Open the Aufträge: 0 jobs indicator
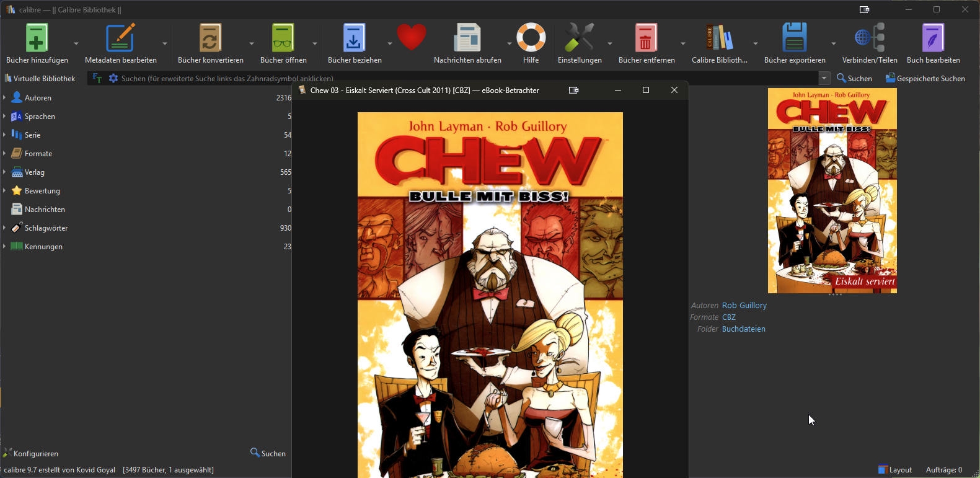The height and width of the screenshot is (478, 980). pos(944,470)
